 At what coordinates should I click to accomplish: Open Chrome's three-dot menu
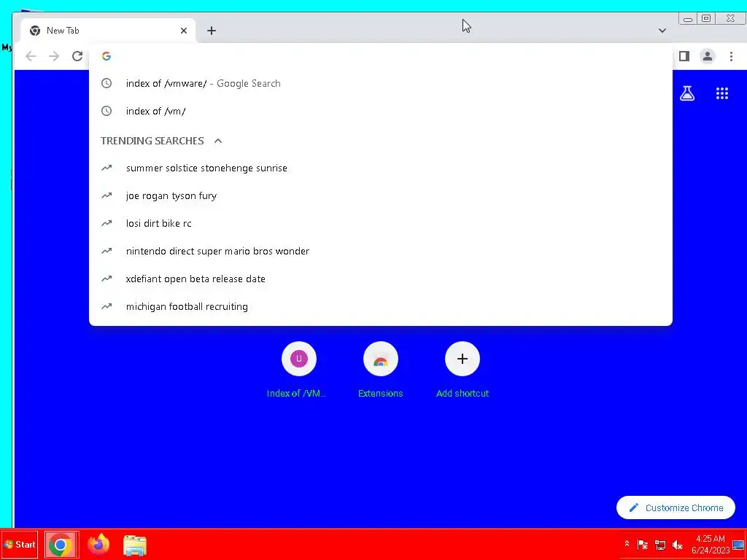(731, 56)
